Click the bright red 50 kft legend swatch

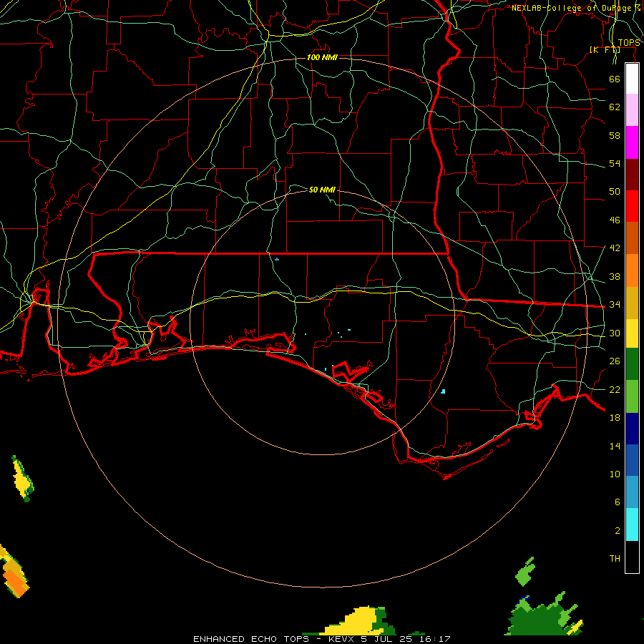point(632,206)
